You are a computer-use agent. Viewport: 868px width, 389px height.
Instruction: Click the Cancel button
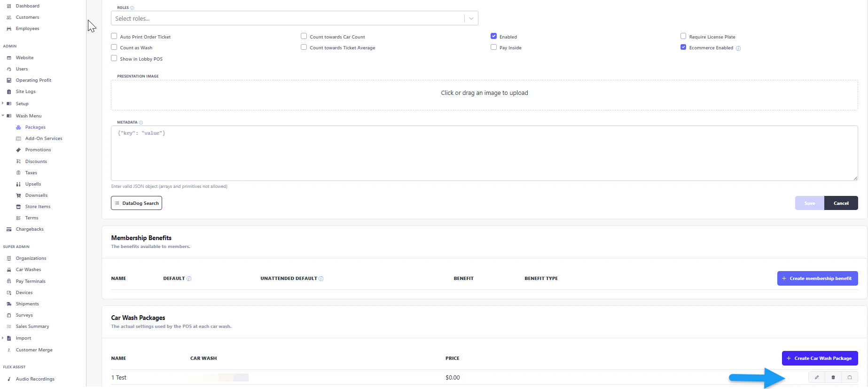point(841,203)
